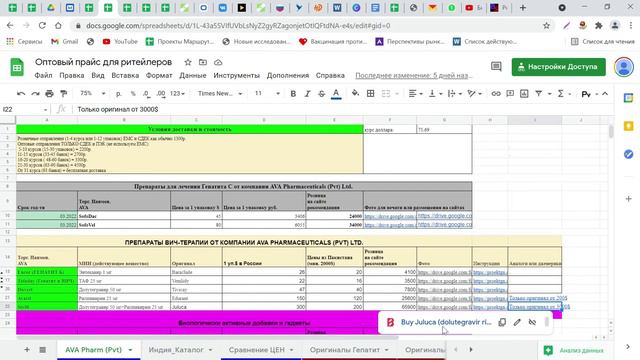
Task: Open the Справка menu
Action: point(330,76)
